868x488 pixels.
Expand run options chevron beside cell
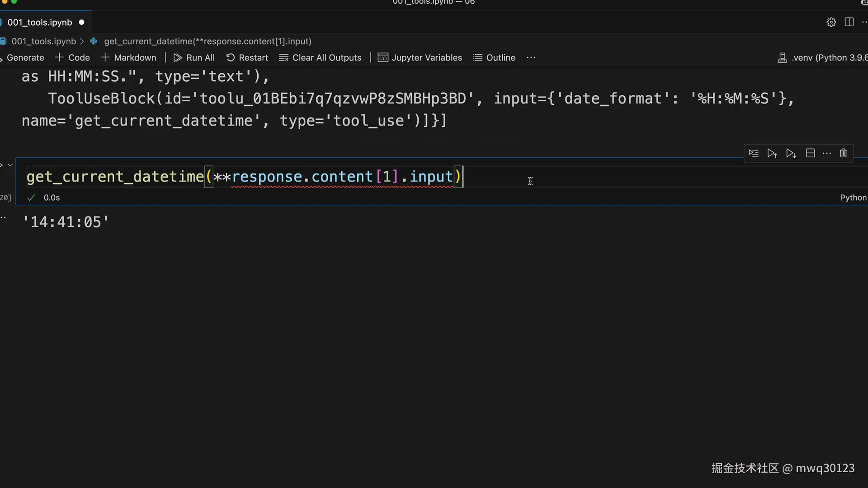tap(10, 165)
